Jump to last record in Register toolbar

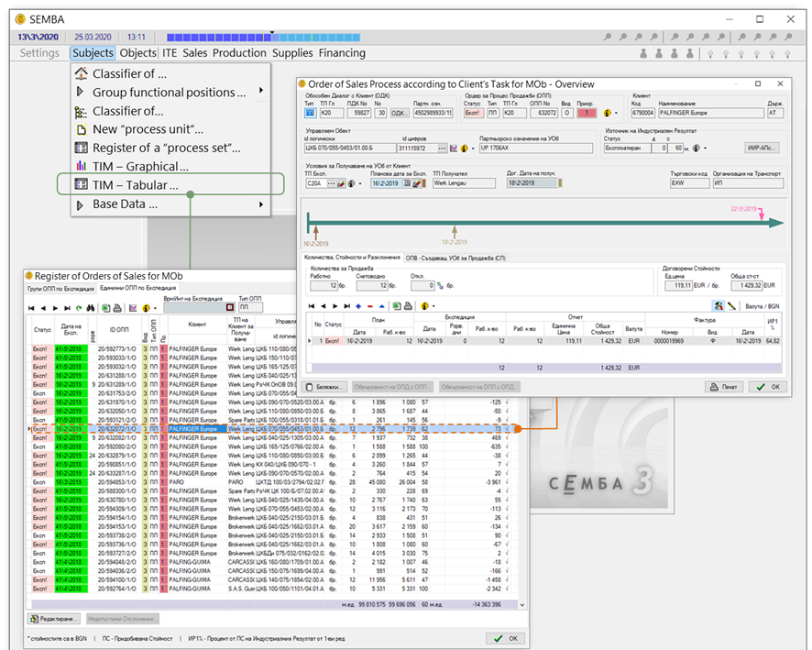[67, 308]
